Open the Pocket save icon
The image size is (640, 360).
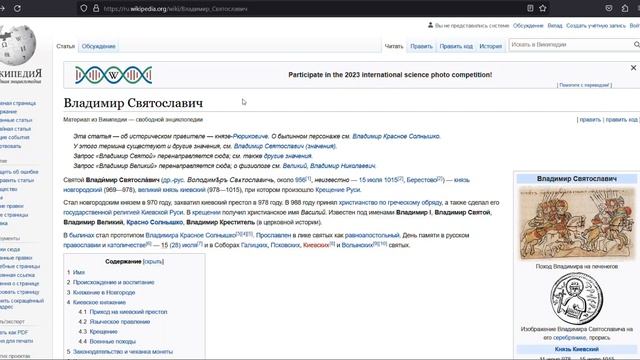pos(609,8)
